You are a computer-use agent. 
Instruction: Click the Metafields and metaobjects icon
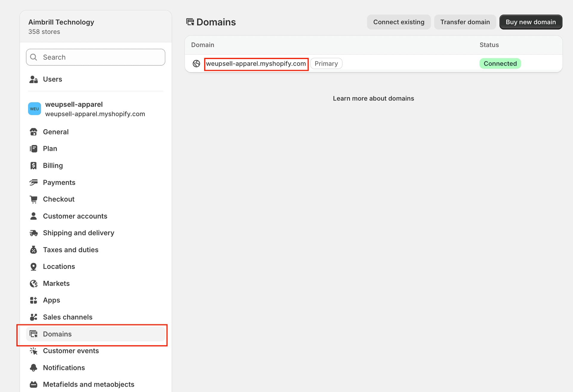(x=33, y=385)
